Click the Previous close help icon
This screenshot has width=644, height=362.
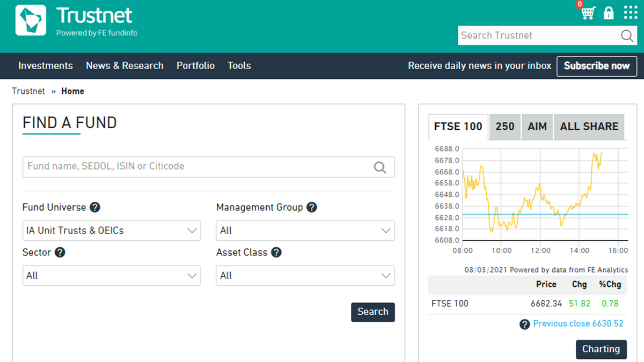[x=525, y=324]
